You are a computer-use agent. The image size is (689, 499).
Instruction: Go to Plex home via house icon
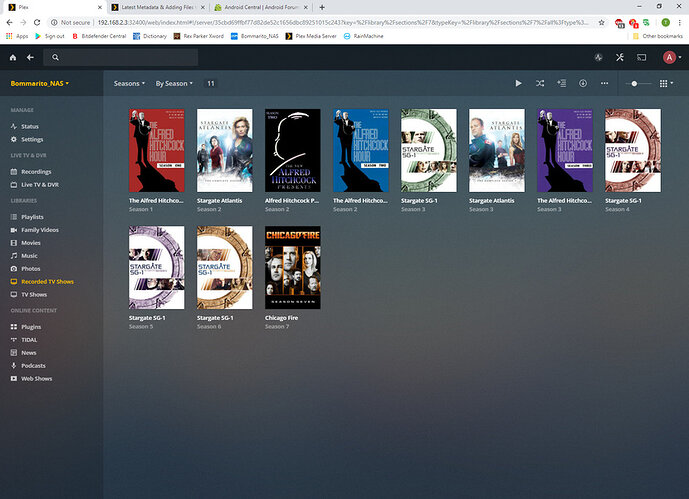pyautogui.click(x=13, y=58)
